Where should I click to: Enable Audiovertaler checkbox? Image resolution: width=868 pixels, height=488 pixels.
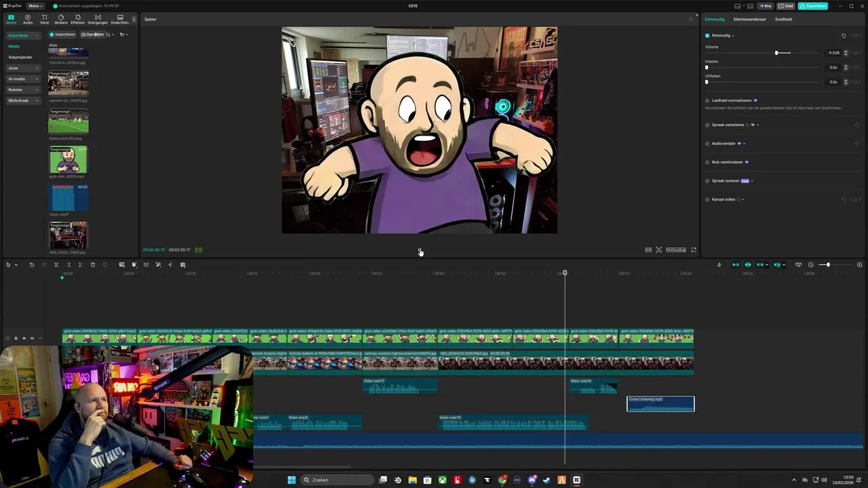[707, 144]
